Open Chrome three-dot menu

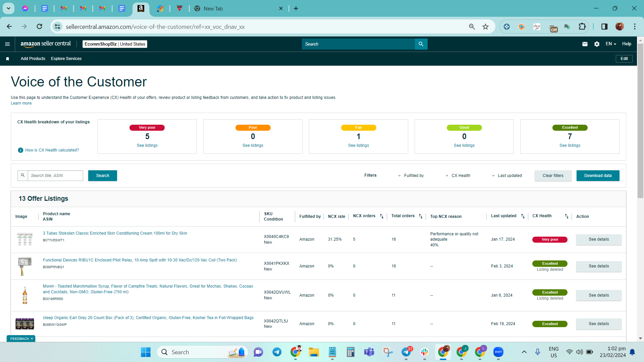635,26
